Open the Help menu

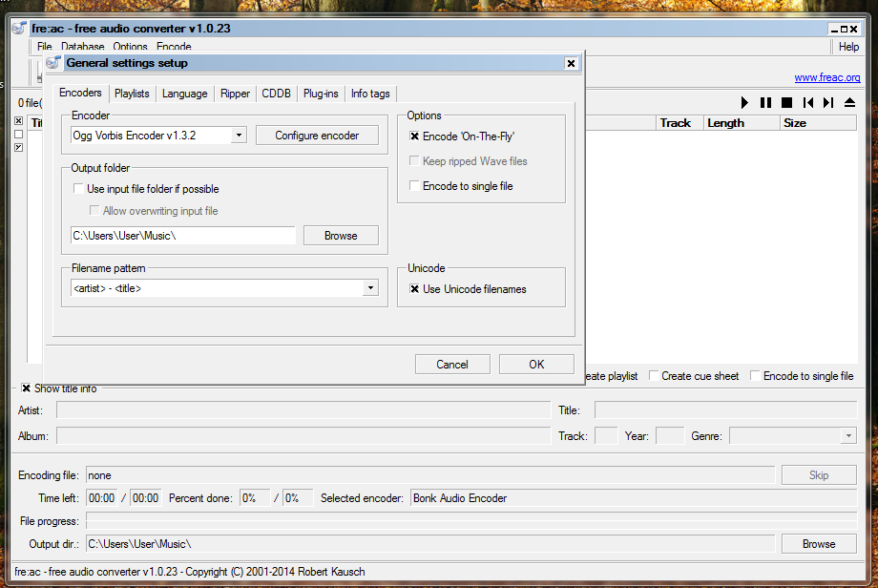coord(848,47)
